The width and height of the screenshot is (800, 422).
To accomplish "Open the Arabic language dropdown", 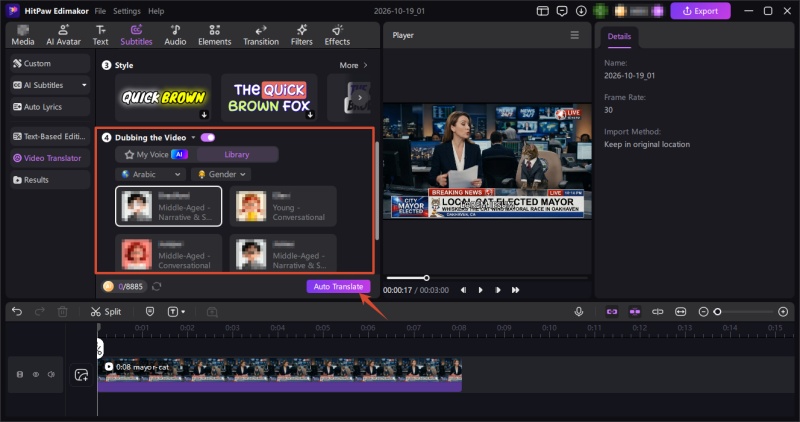I will (x=151, y=174).
